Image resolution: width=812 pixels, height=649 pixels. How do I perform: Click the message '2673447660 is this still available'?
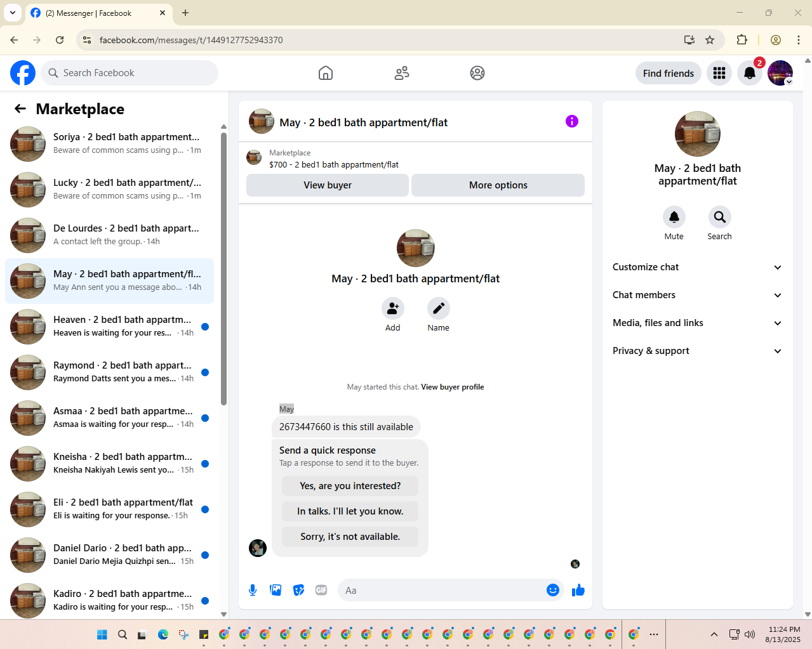point(346,427)
